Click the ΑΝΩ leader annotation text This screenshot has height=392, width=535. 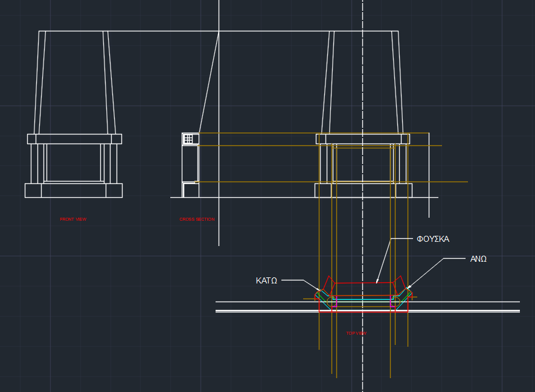pyautogui.click(x=478, y=259)
